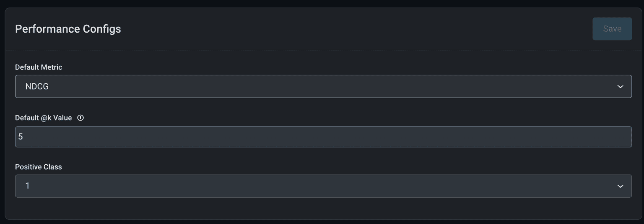Viewport: 644px width, 224px height.
Task: Click the Performance Configs heading
Action: tap(68, 29)
